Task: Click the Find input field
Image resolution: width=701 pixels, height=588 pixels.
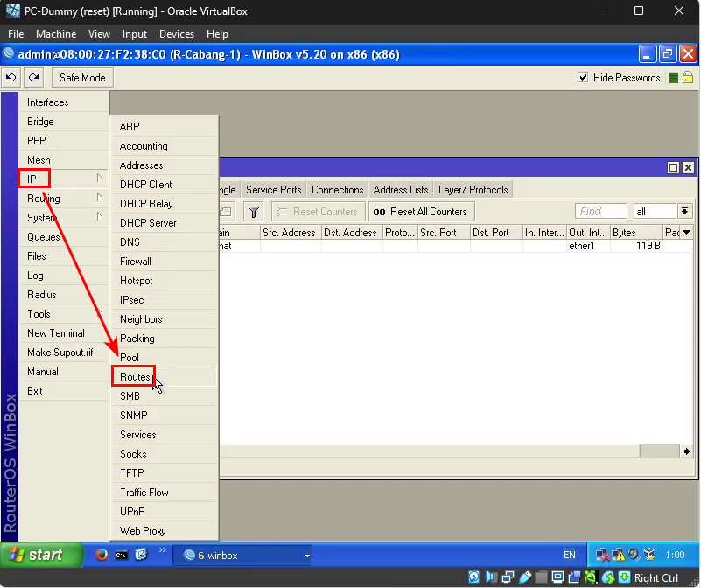Action: point(601,211)
